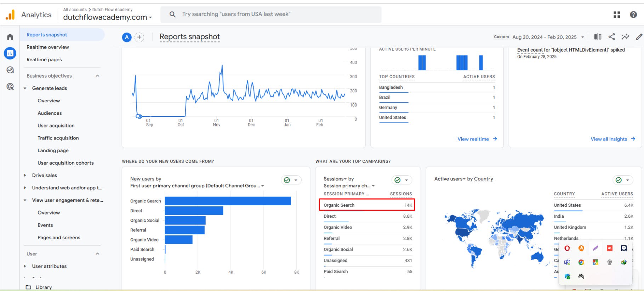
Task: Open Audiences under Generate leads
Action: coord(50,113)
